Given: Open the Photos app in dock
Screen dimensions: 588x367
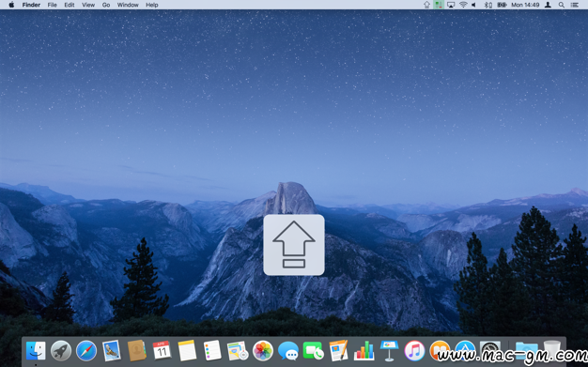Looking at the screenshot, I should pos(263,351).
